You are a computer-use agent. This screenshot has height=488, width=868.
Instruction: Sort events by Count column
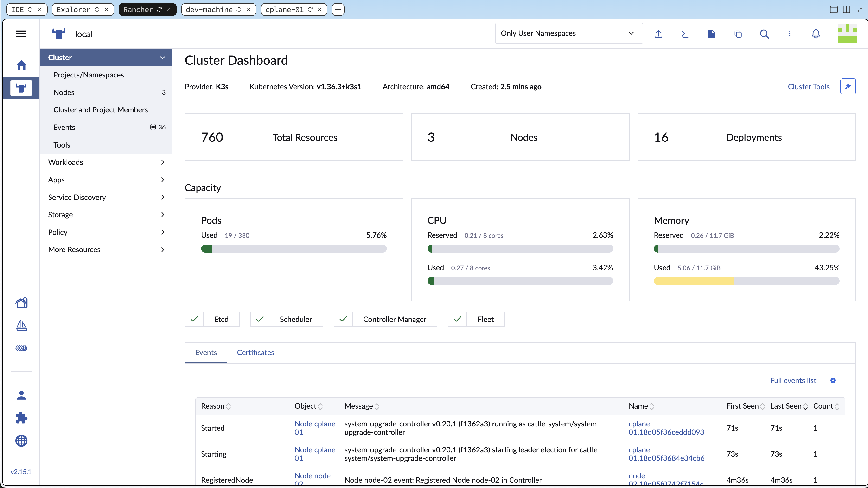click(826, 406)
